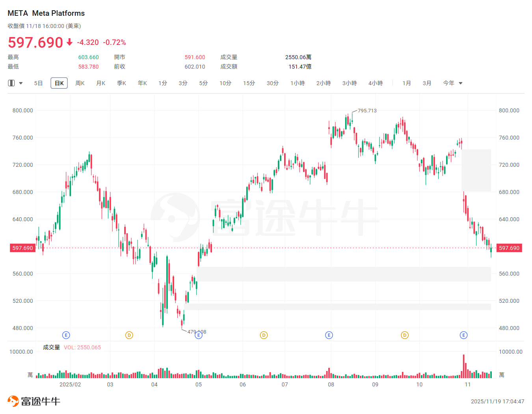Click the earnings E marker near 05
Viewport: 532px width, 414px height.
pos(199,335)
